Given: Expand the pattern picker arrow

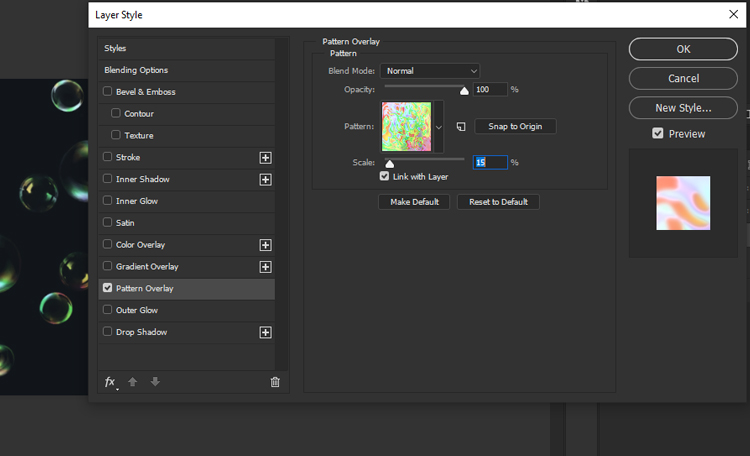Looking at the screenshot, I should tap(438, 127).
